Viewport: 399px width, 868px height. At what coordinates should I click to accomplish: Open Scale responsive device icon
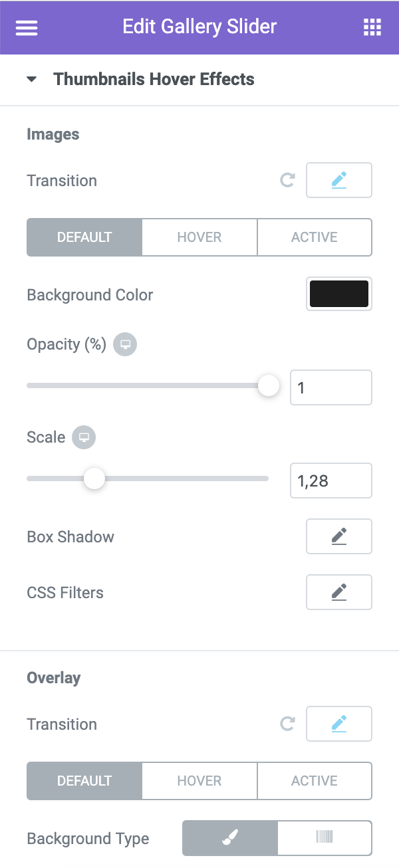(84, 437)
